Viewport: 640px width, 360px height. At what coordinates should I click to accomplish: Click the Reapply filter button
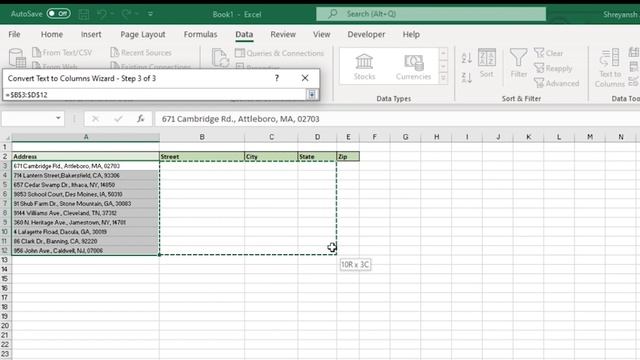coord(553,68)
